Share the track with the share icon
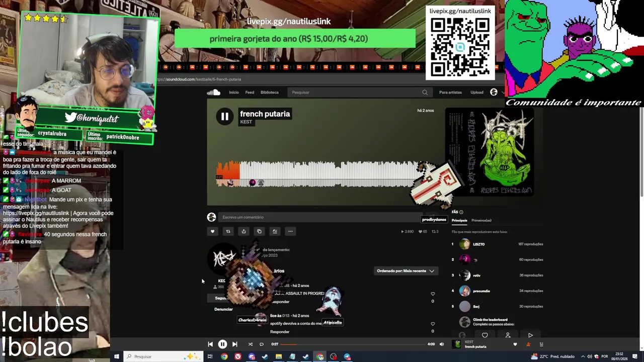This screenshot has height=362, width=644. coord(244,231)
